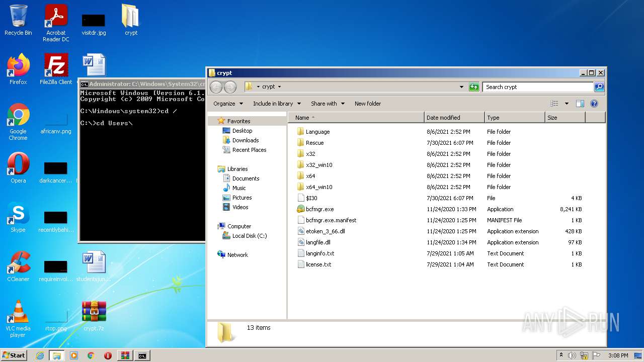
Task: Select the crypt folder on desktop
Action: (131, 20)
